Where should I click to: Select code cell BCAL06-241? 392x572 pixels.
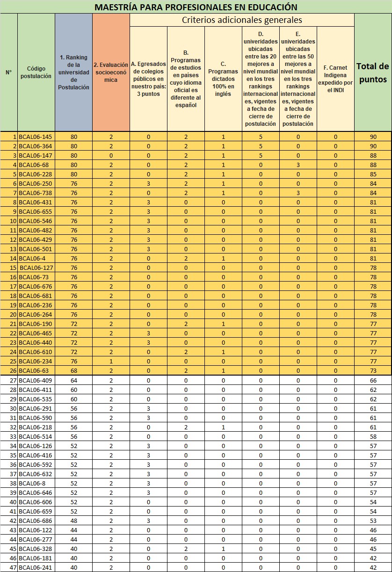click(36, 567)
